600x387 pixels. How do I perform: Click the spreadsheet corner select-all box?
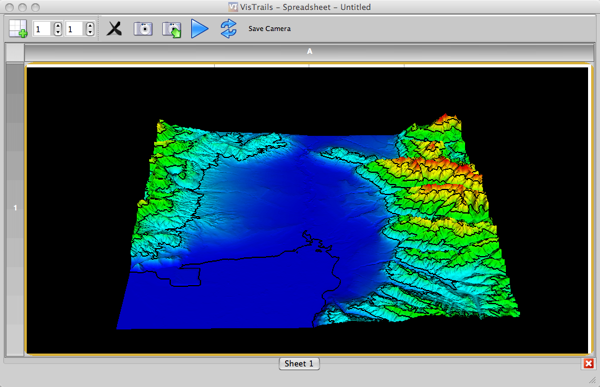pos(15,52)
